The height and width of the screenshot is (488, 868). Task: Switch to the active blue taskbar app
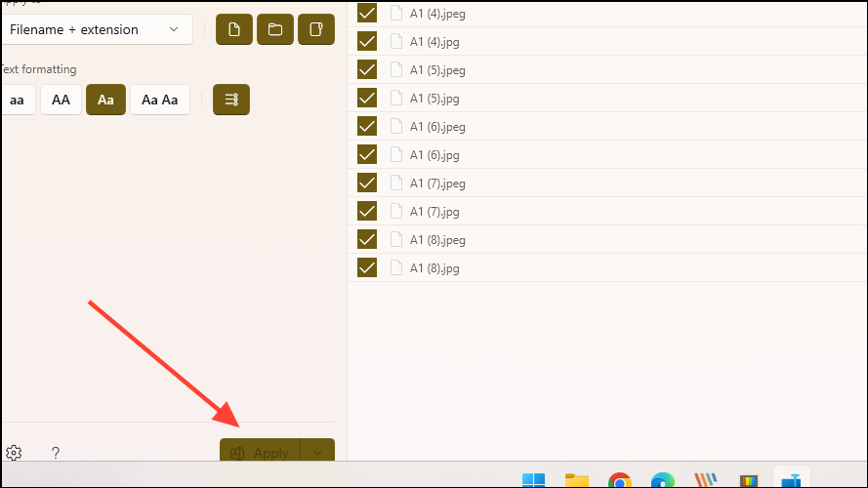[x=792, y=479]
